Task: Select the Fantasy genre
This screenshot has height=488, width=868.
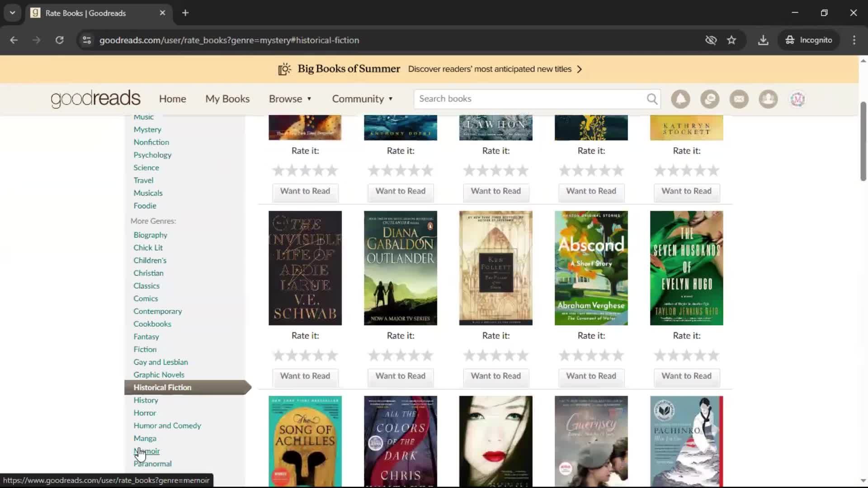Action: (x=146, y=337)
